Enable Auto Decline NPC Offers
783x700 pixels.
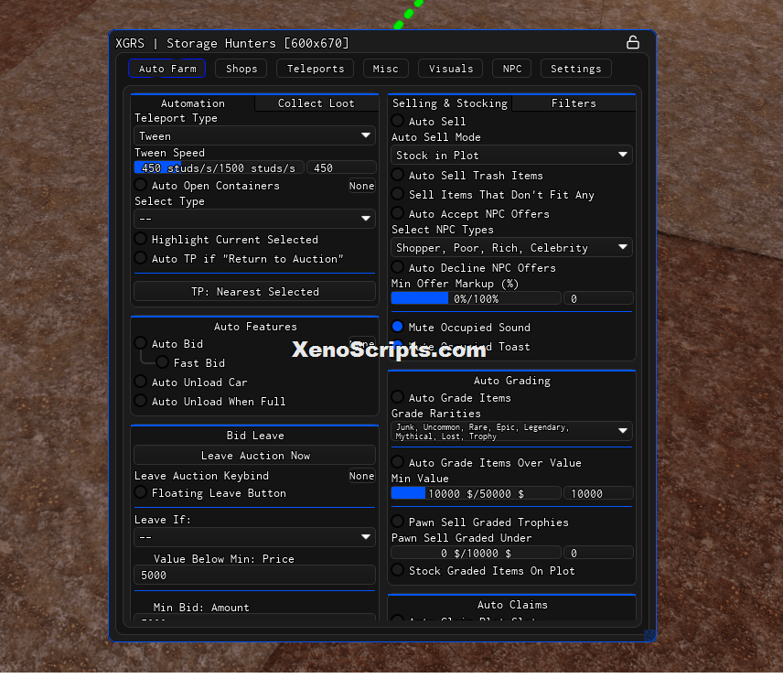tap(398, 267)
